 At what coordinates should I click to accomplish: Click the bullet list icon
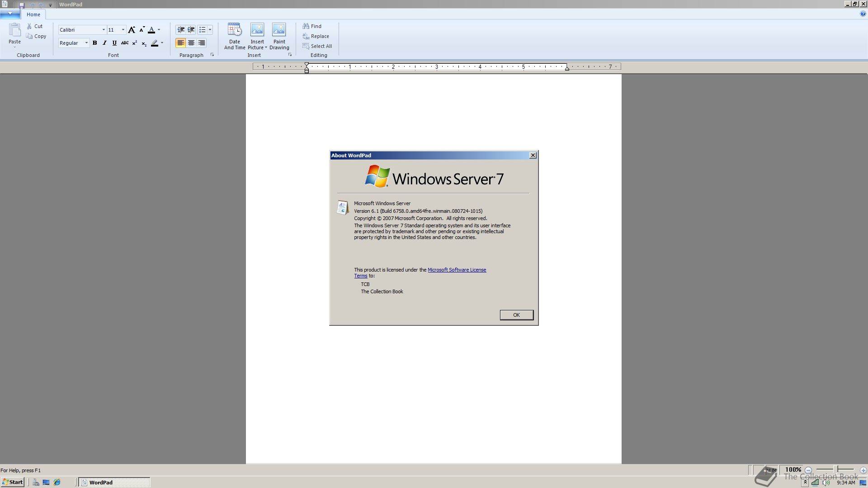point(202,30)
